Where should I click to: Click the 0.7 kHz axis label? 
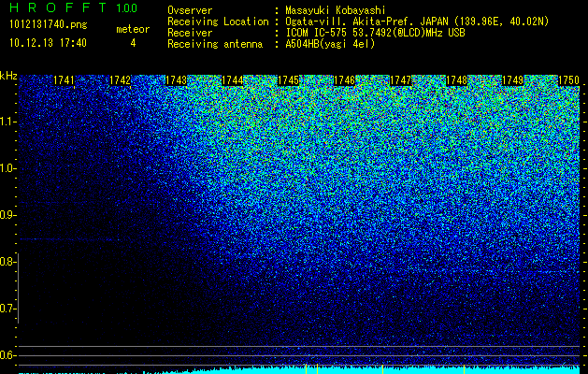click(x=7, y=309)
